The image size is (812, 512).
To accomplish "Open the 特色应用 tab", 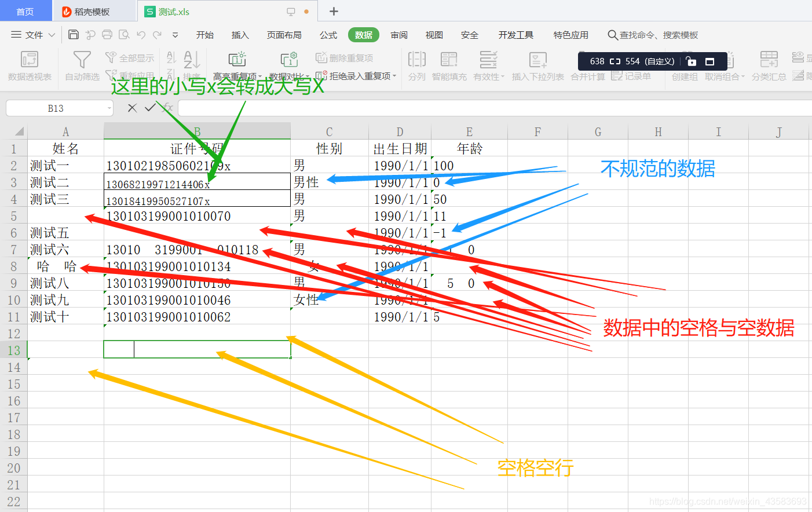I will point(571,35).
